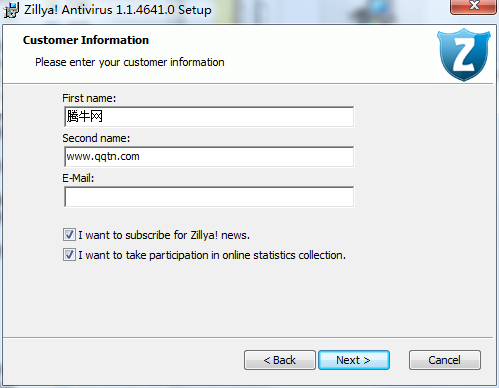This screenshot has width=499, height=388.
Task: Proceed with the Next > button
Action: [354, 360]
